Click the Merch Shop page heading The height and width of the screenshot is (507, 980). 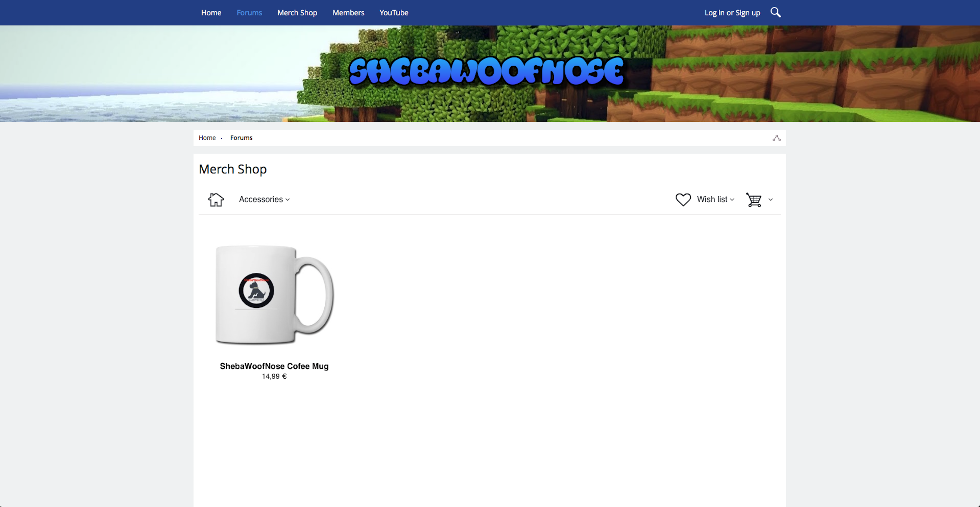[232, 169]
